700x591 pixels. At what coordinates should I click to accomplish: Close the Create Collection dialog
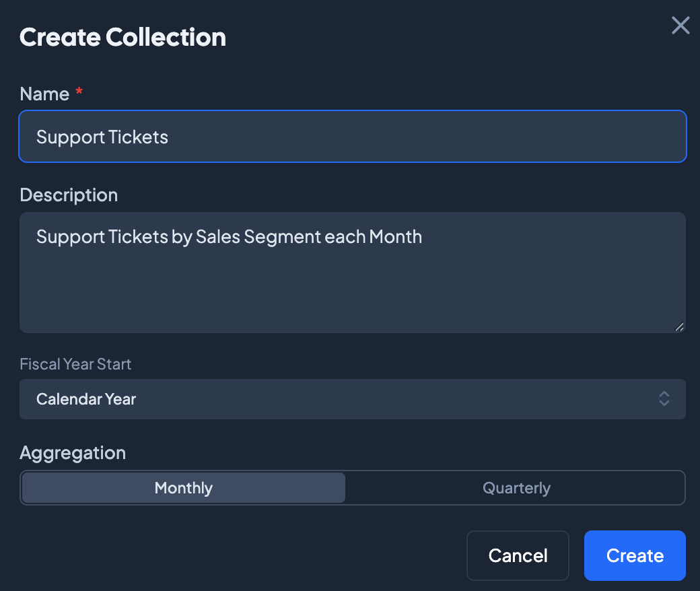point(680,26)
